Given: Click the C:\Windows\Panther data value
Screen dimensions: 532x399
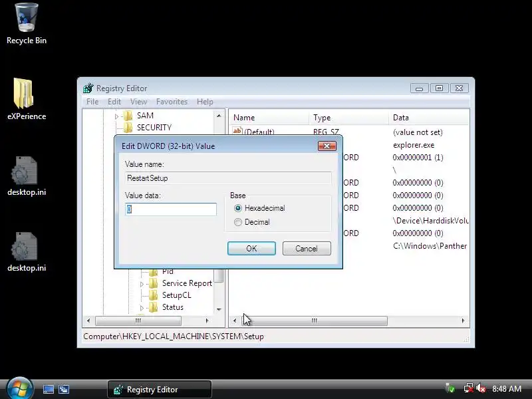Looking at the screenshot, I should click(430, 246).
